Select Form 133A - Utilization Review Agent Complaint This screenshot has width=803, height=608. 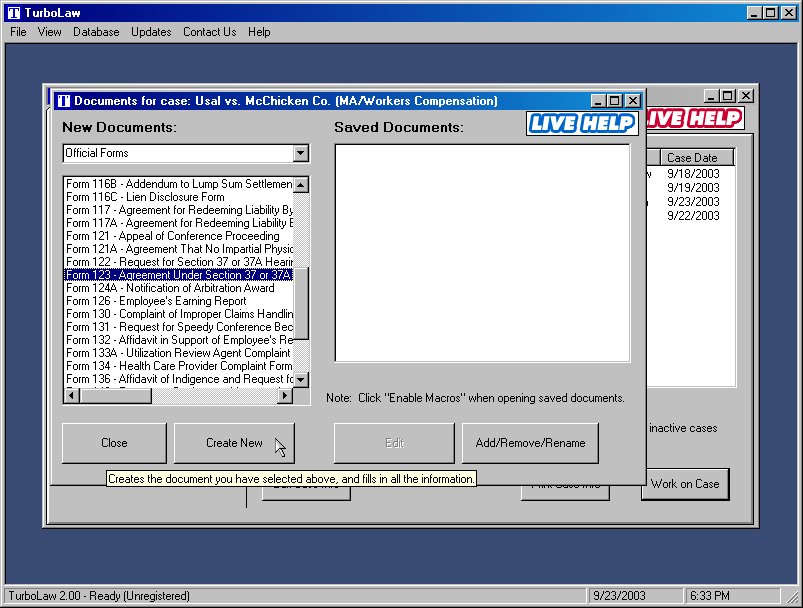point(179,353)
